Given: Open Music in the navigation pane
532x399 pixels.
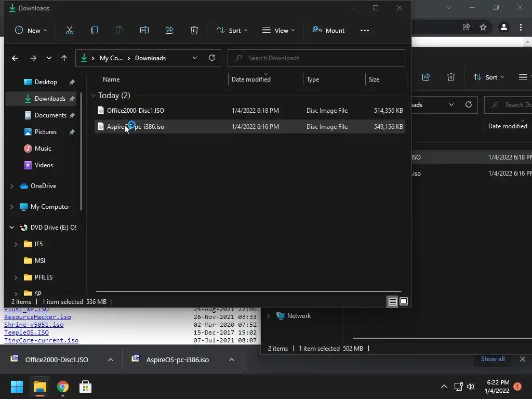Looking at the screenshot, I should click(43, 148).
